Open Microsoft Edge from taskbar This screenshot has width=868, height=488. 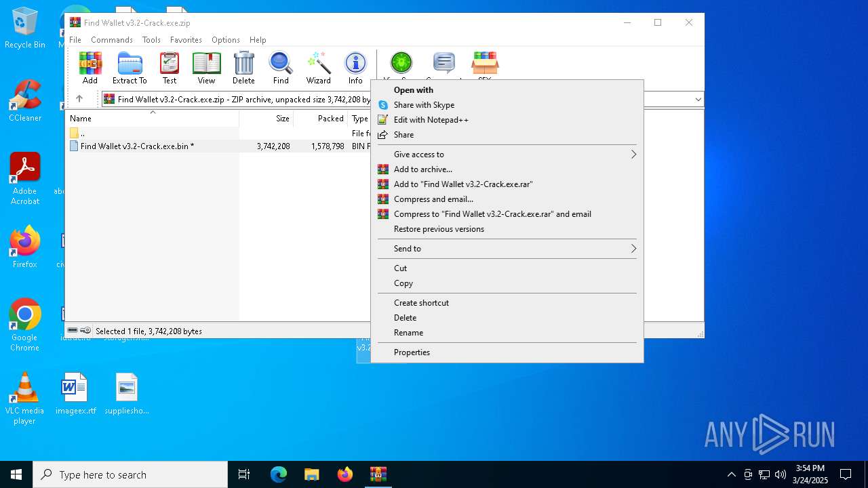pos(279,474)
